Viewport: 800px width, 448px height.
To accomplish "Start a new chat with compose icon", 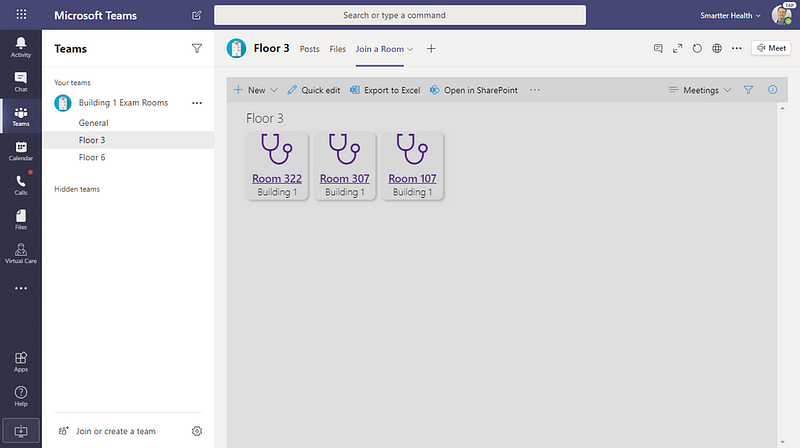I will point(196,15).
